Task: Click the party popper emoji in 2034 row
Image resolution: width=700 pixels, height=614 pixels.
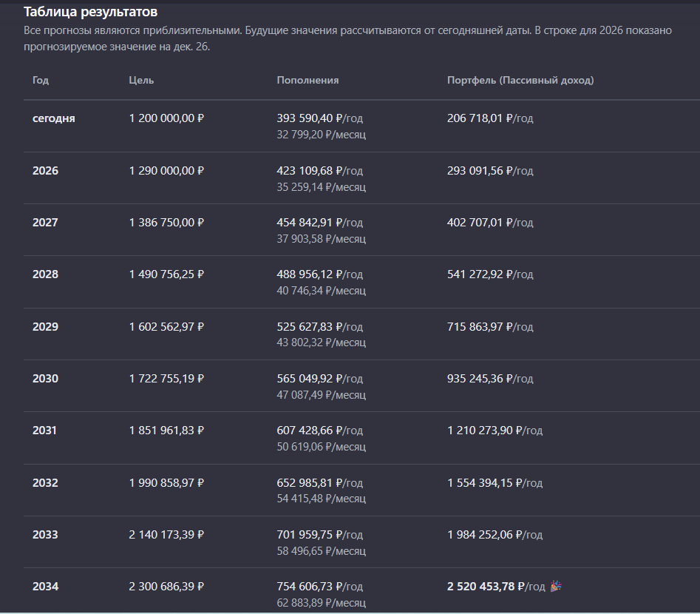Action: 556,587
